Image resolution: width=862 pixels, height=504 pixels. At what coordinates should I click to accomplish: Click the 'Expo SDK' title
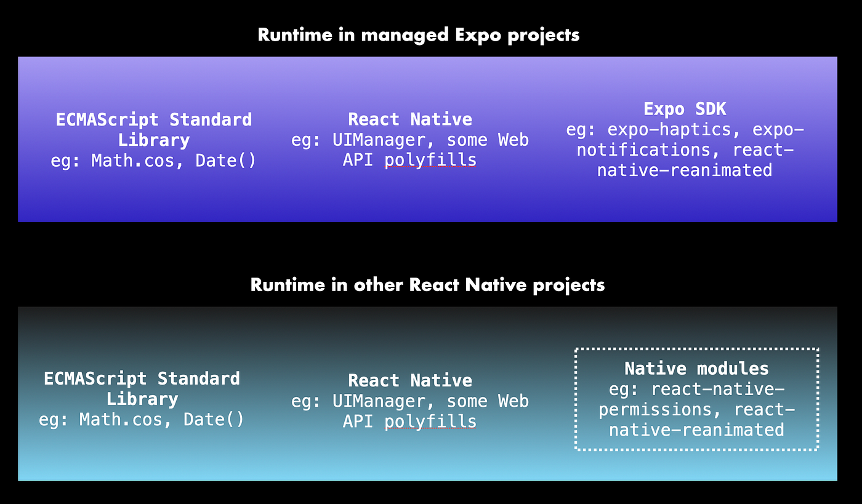[x=685, y=109]
